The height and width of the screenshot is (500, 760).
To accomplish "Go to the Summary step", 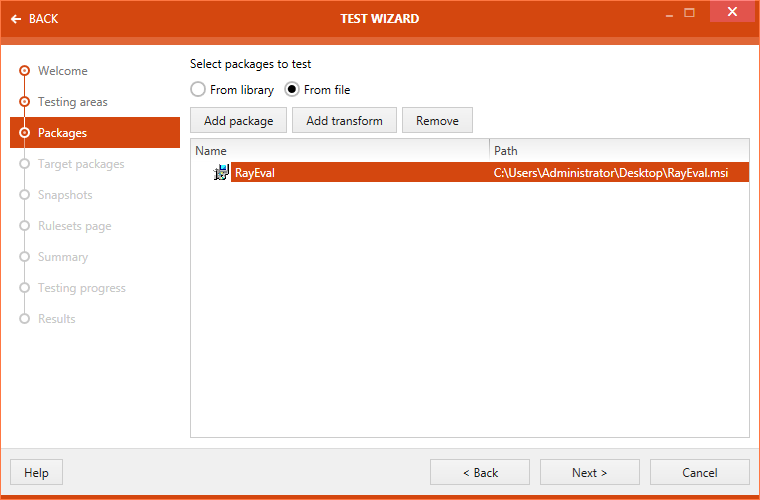I will coord(63,257).
